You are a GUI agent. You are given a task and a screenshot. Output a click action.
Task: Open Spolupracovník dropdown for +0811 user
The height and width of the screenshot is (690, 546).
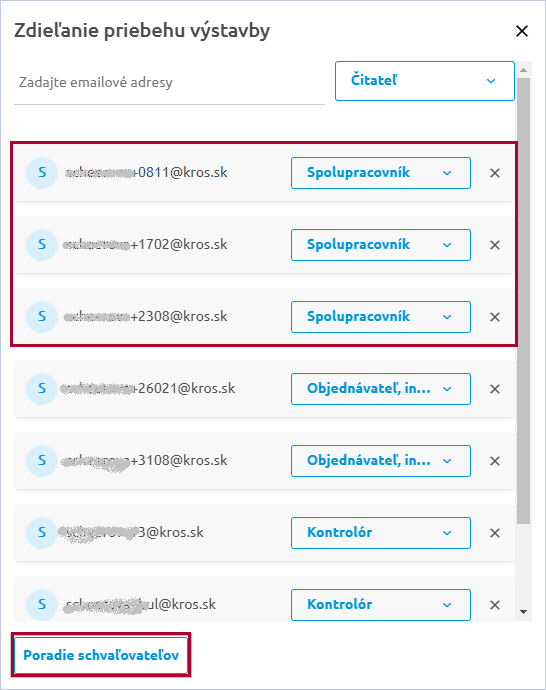click(381, 173)
